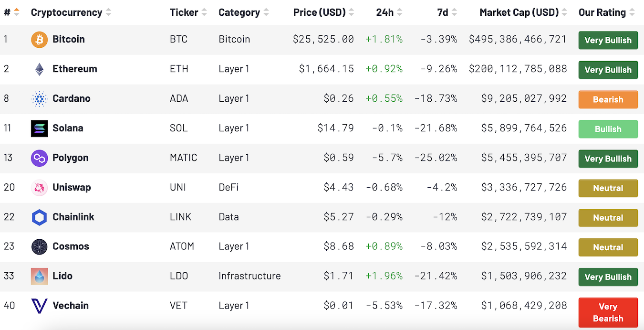The height and width of the screenshot is (330, 644).
Task: Click the Cardano logo icon
Action: tap(39, 99)
